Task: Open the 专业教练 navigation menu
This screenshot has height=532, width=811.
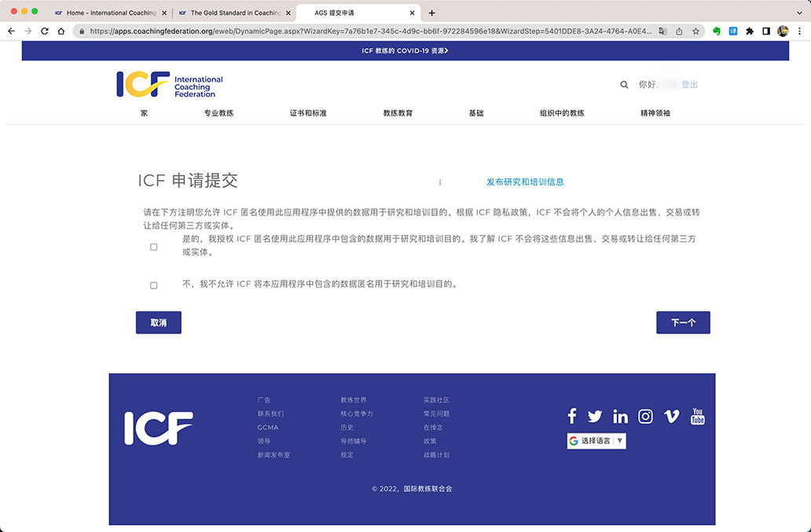Action: pos(218,113)
